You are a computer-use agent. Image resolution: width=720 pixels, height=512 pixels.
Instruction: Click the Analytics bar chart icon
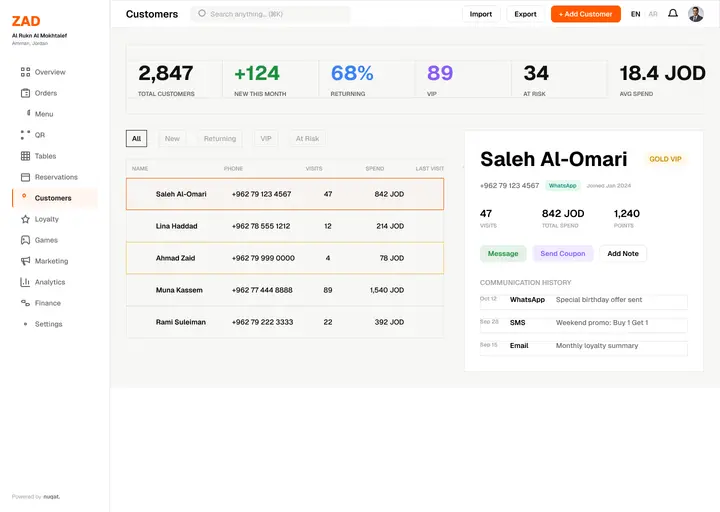[x=25, y=282]
